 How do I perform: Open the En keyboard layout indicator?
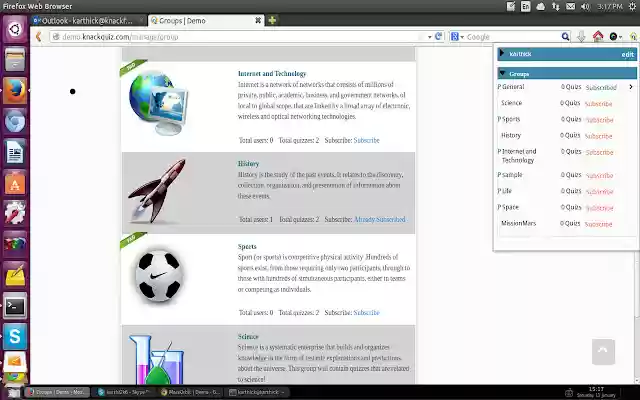526,6
